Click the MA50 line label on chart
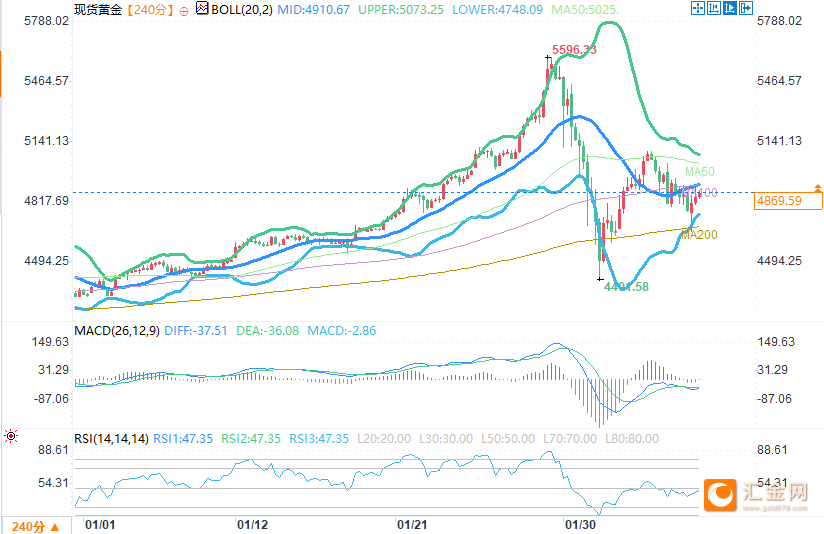This screenshot has width=824, height=534. [697, 172]
